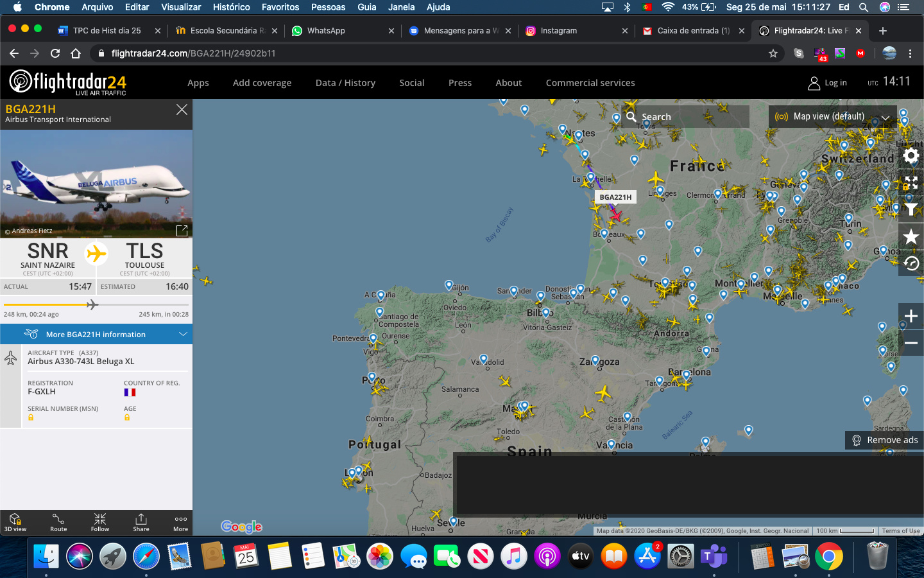Toggle Follow aircraft mode
The height and width of the screenshot is (578, 924).
click(100, 523)
